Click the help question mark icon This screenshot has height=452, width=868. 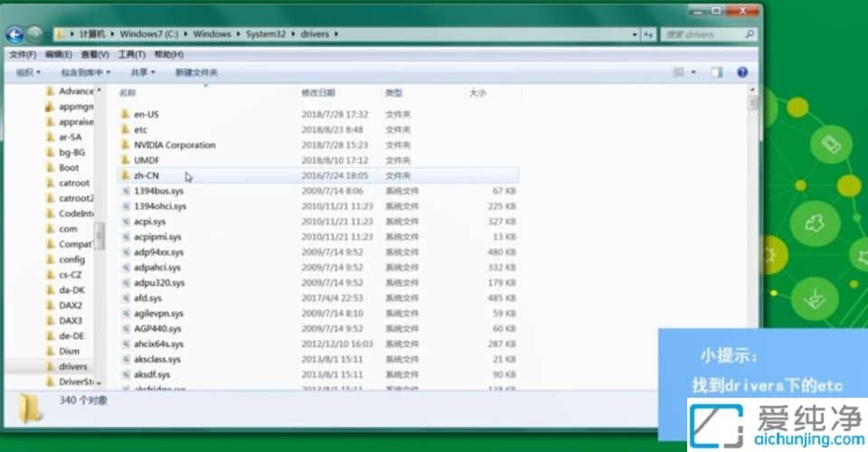pos(742,72)
